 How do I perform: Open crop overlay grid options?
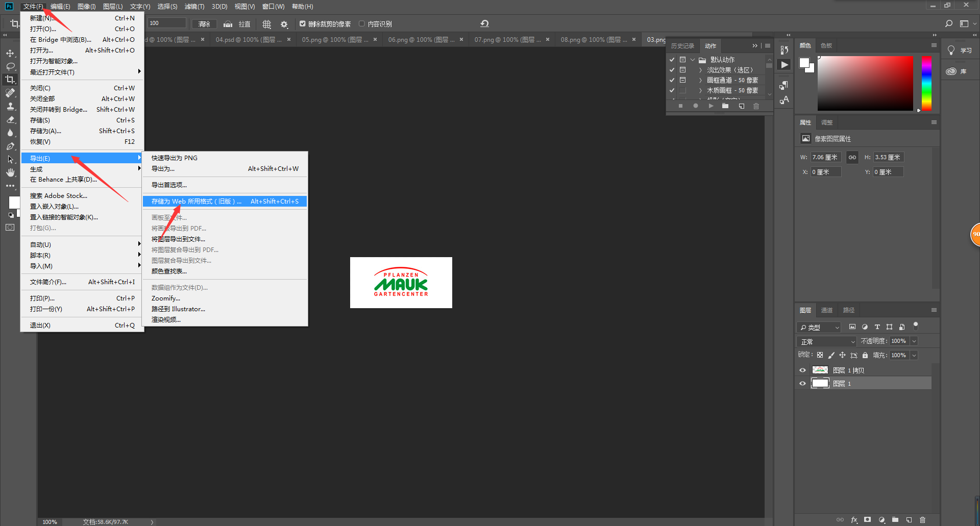coord(267,24)
